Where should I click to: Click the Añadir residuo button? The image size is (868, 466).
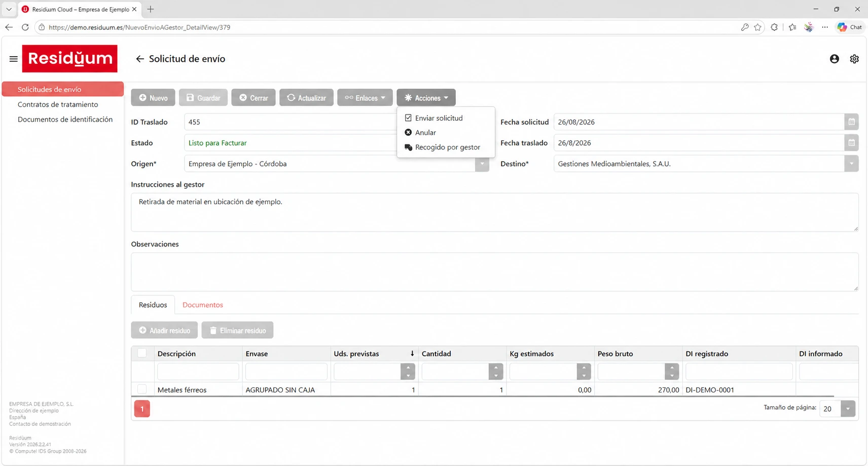pos(164,330)
